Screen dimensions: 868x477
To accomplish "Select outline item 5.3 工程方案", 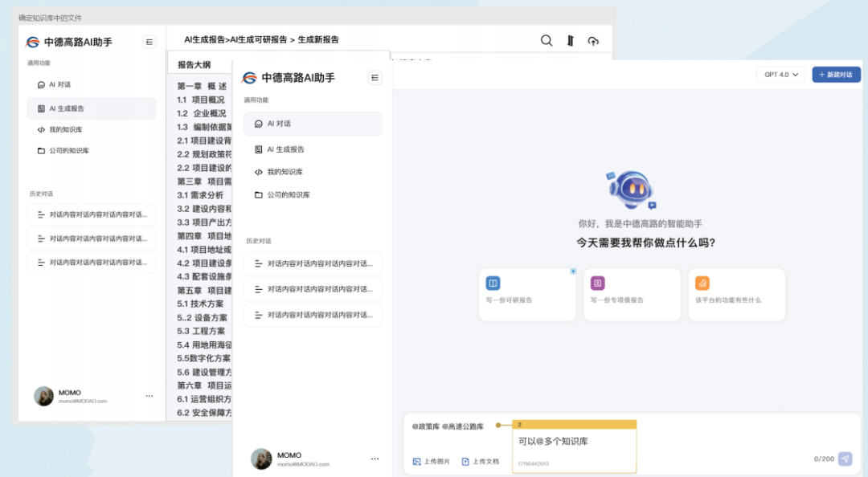I will pos(201,331).
